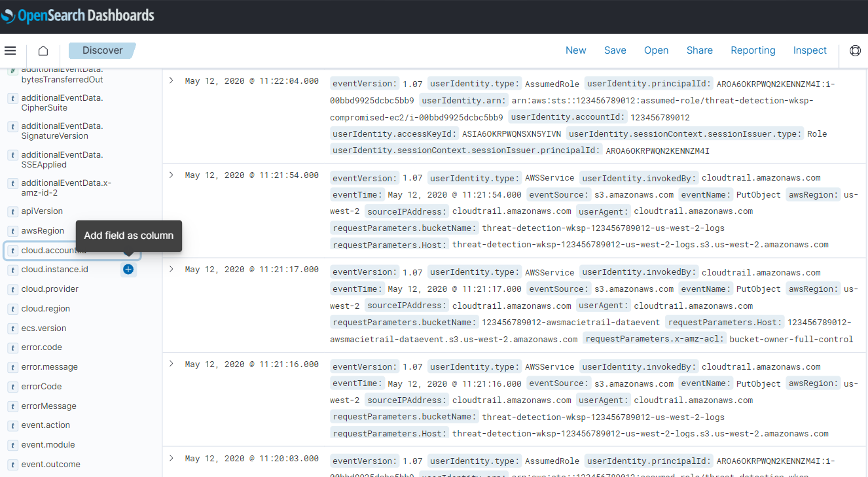
Task: Click the home icon
Action: click(x=43, y=51)
